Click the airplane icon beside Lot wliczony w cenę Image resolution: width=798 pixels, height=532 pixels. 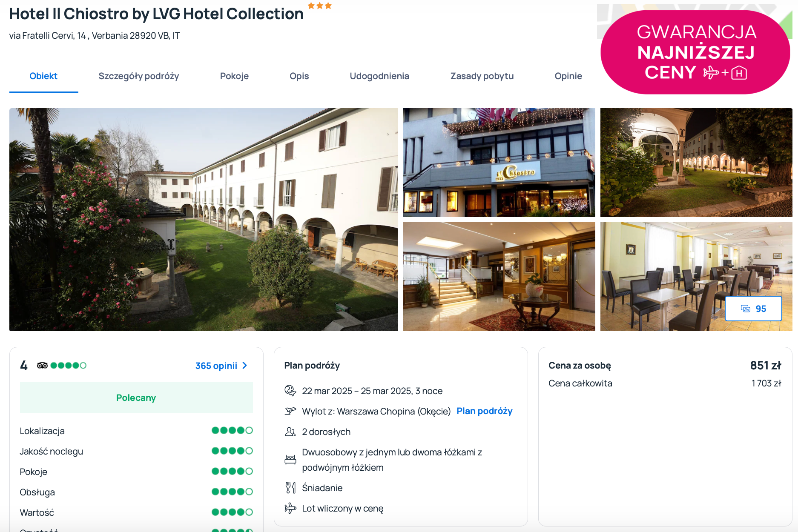[x=290, y=508]
